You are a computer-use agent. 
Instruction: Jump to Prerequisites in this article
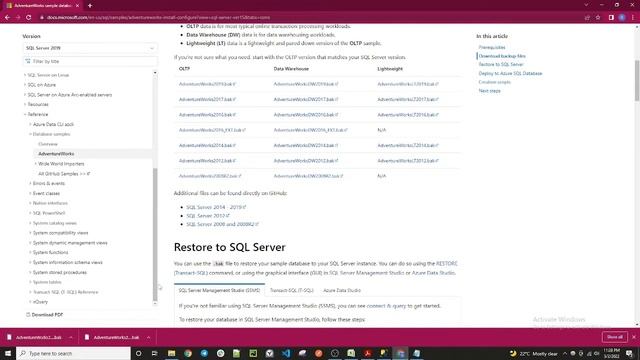[491, 47]
